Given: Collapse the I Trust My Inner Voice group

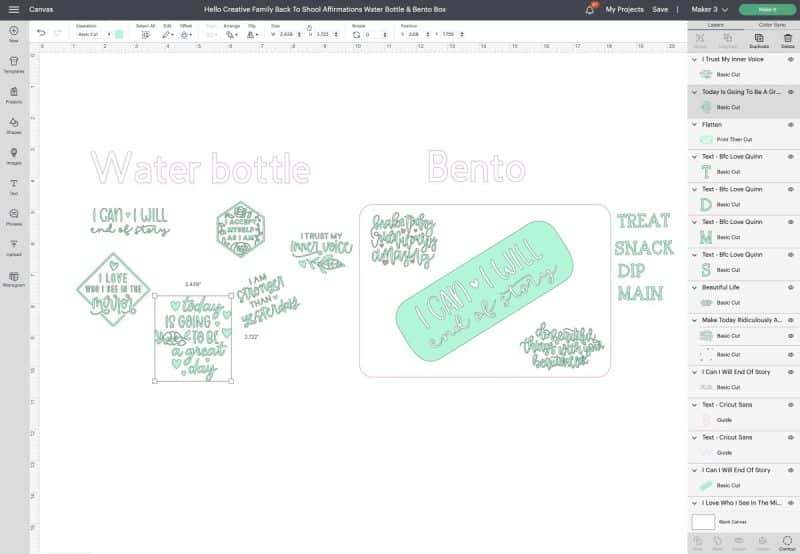Looking at the screenshot, I should [694, 60].
